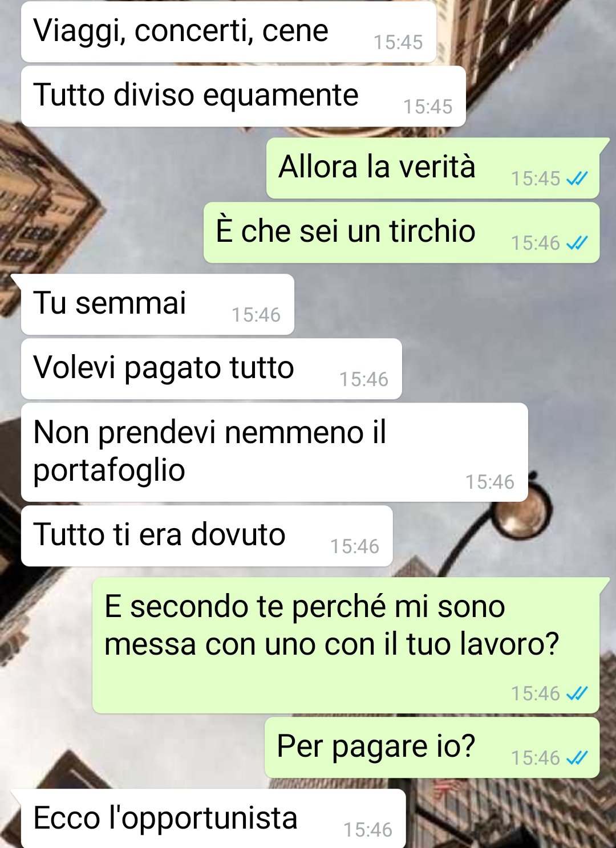
Task: Tap the 'Per pagare io?' message bubble
Action: coord(432,748)
